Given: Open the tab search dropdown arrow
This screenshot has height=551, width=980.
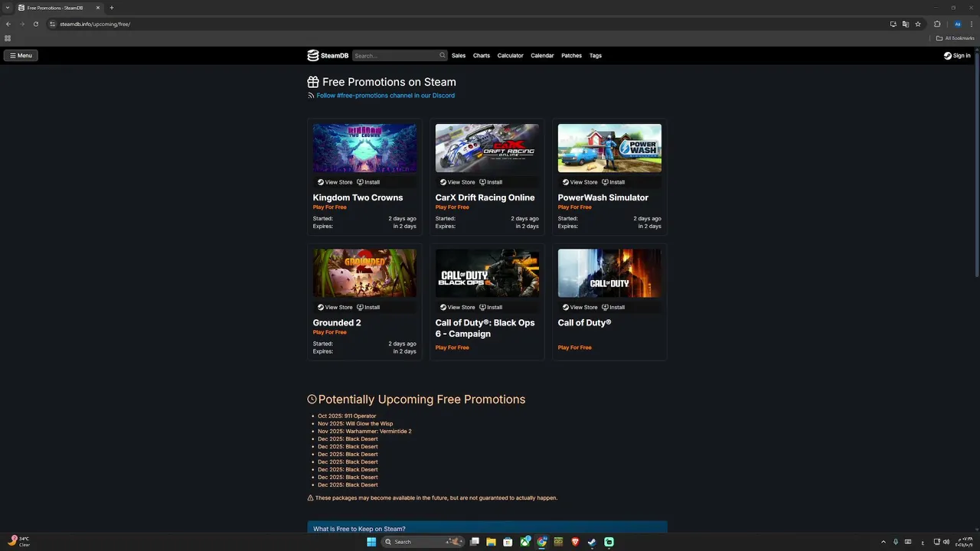Looking at the screenshot, I should [8, 8].
